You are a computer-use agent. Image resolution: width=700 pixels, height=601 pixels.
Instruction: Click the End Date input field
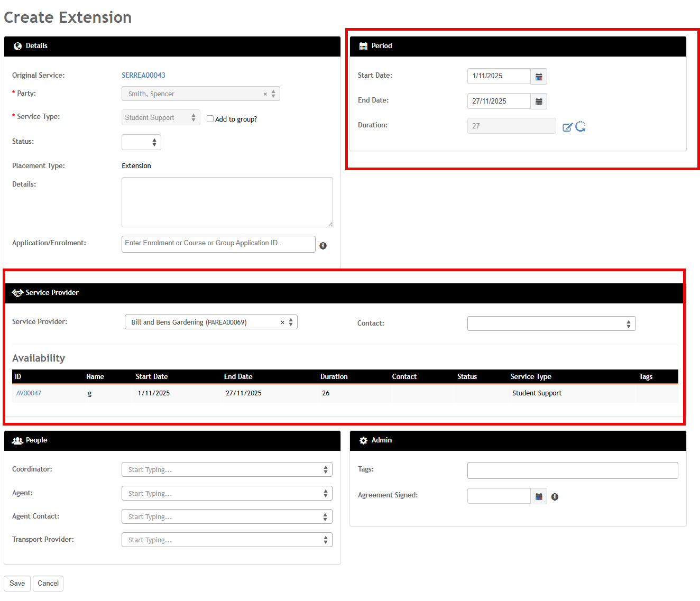coord(499,101)
